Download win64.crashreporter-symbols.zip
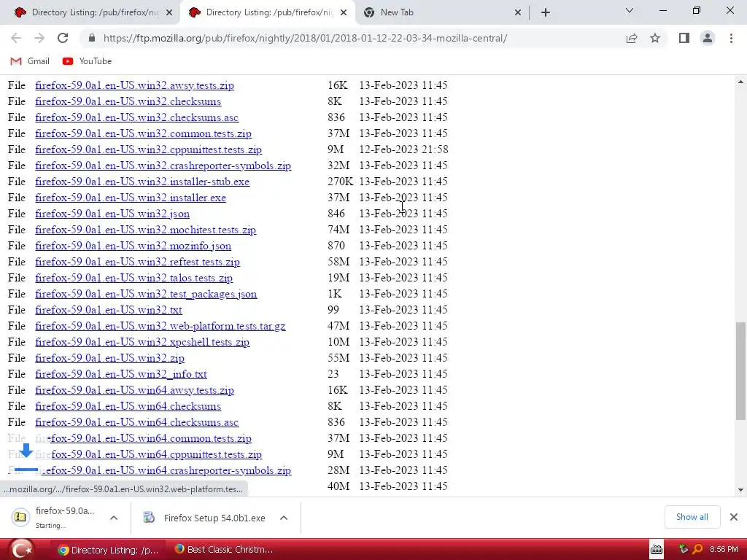 coord(163,470)
